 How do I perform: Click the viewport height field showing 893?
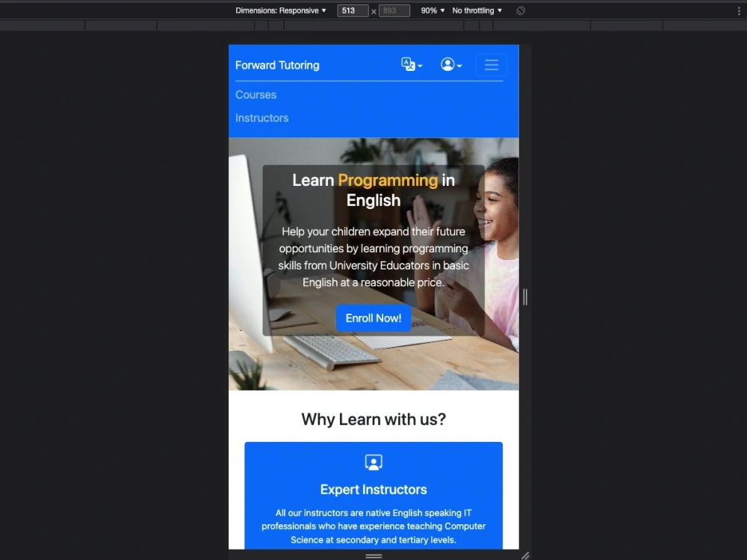pyautogui.click(x=394, y=10)
